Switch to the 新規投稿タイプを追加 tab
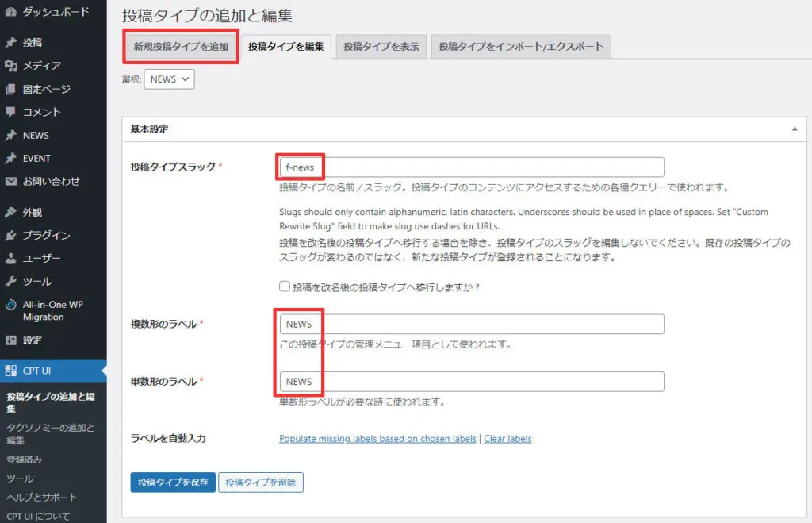Viewport: 812px width, 523px height. point(180,47)
